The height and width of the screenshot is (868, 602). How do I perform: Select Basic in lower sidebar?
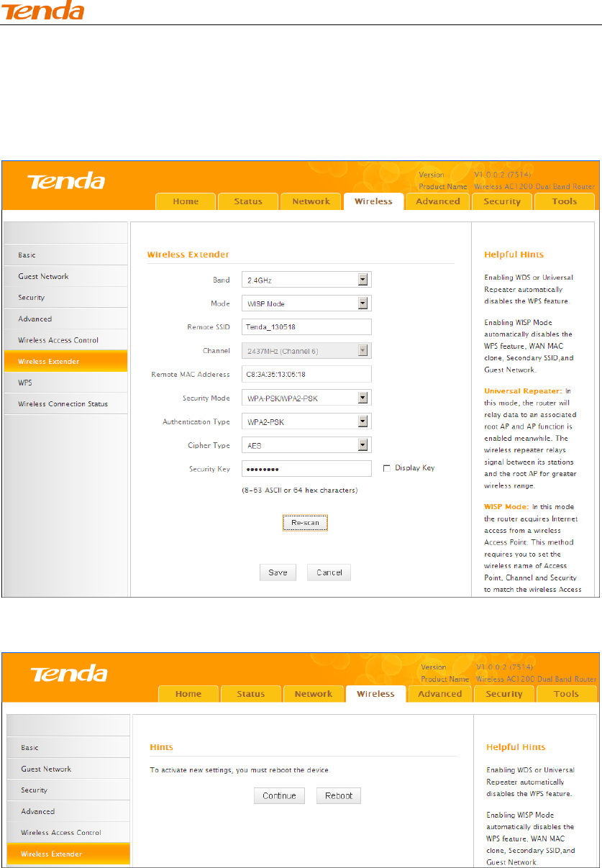tap(68, 748)
